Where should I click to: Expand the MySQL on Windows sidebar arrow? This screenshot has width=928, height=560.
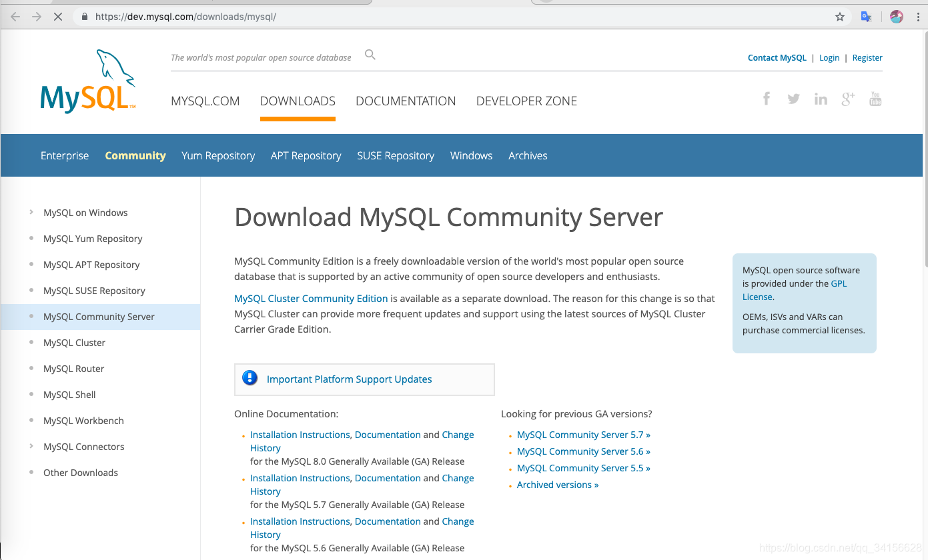point(31,213)
